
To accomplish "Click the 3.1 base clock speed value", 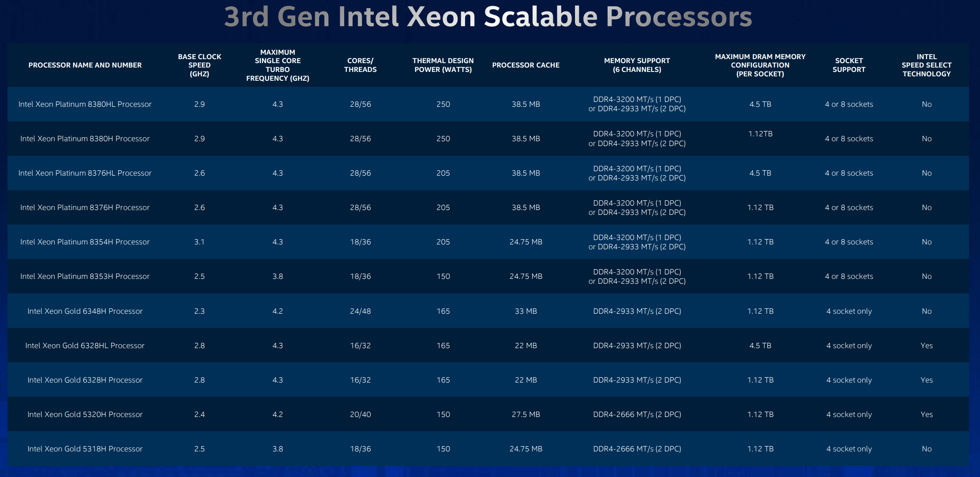I will pos(199,242).
